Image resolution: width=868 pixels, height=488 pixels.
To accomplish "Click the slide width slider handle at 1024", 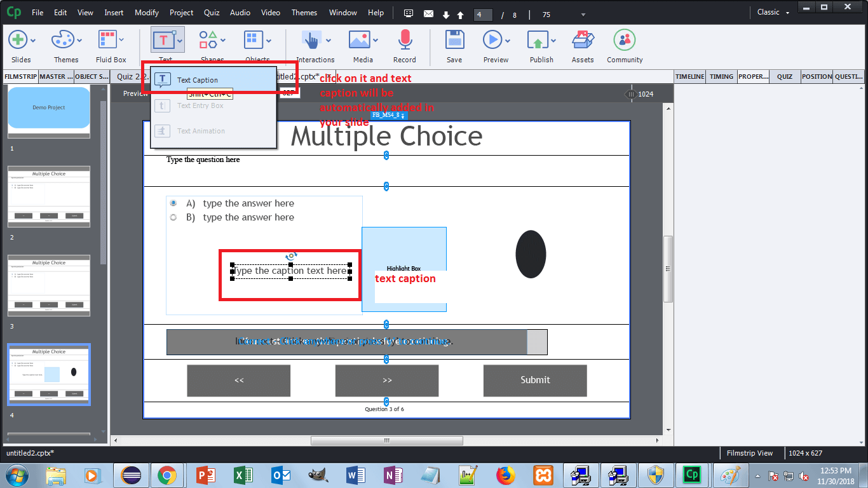I will click(630, 94).
